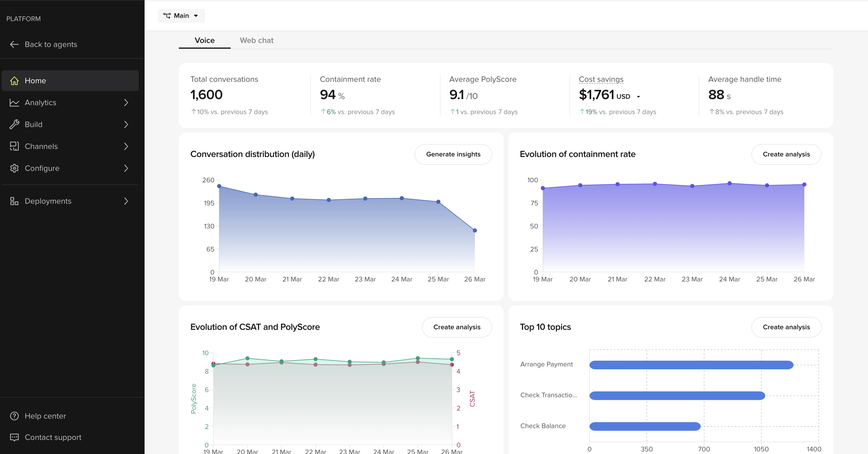Click the Cost savings tooltip label
The image size is (868, 454).
(x=601, y=79)
